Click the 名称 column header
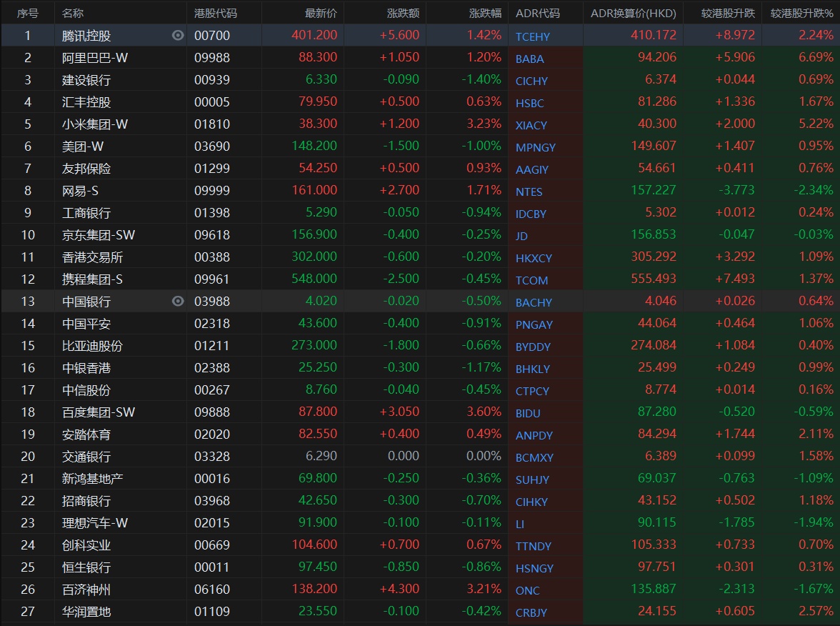Viewport: 840px width, 626px height. tap(73, 14)
